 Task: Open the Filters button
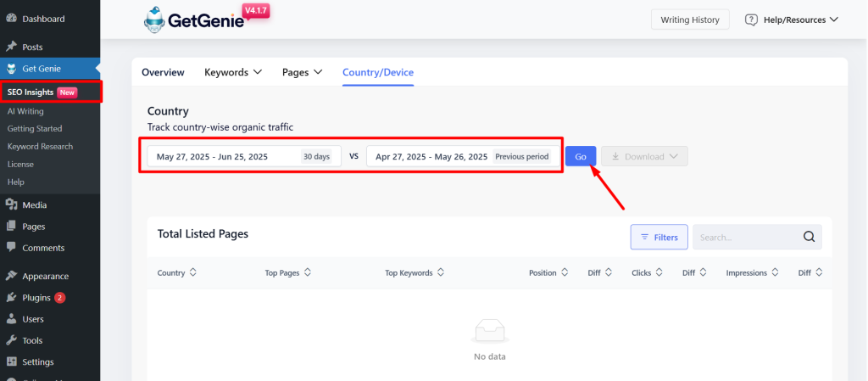[x=659, y=237]
